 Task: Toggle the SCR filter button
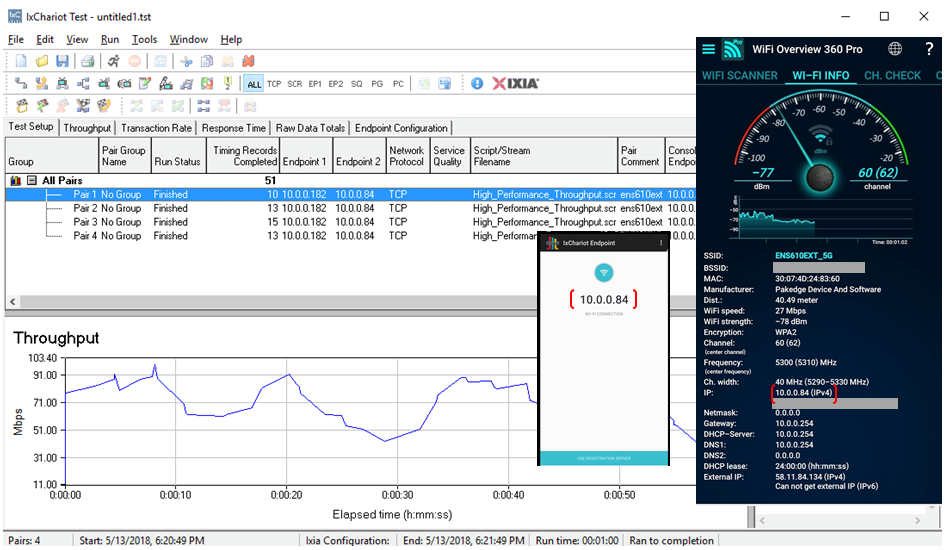[x=295, y=84]
